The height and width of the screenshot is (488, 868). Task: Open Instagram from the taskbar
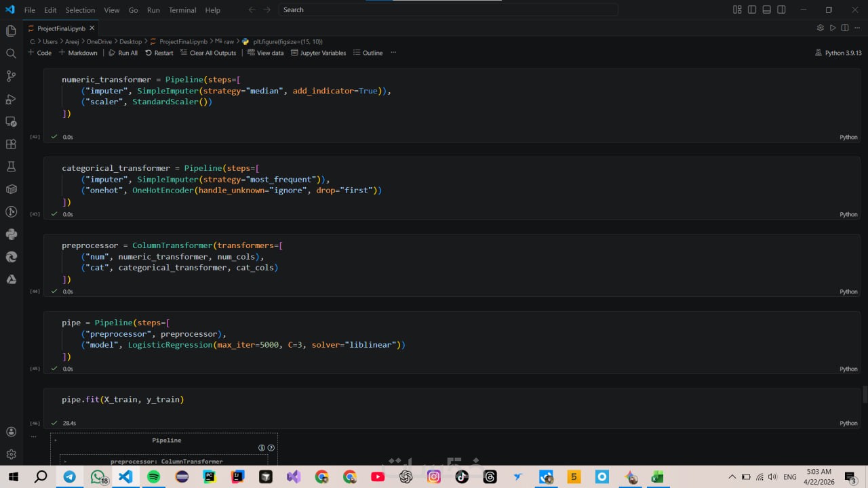click(434, 477)
